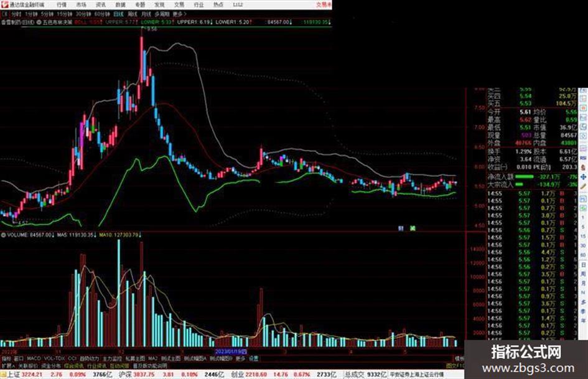Select sidebar 季 quarterly period button
588x379 pixels.
click(x=583, y=311)
